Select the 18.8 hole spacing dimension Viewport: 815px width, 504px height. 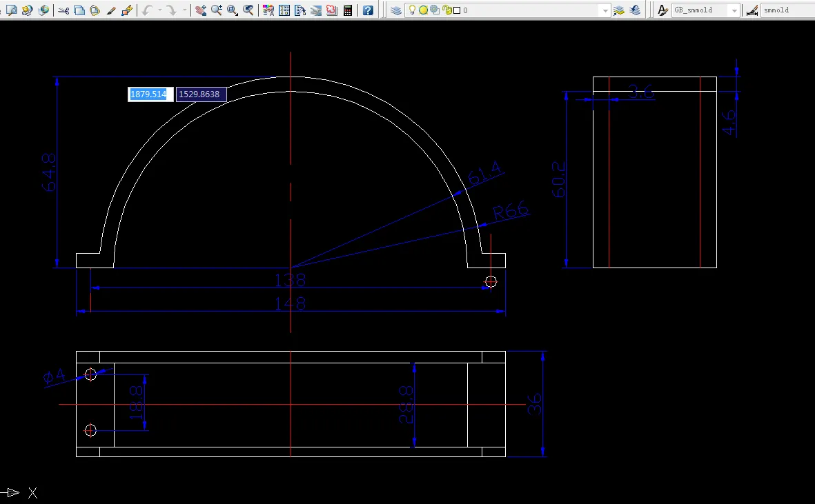point(136,402)
